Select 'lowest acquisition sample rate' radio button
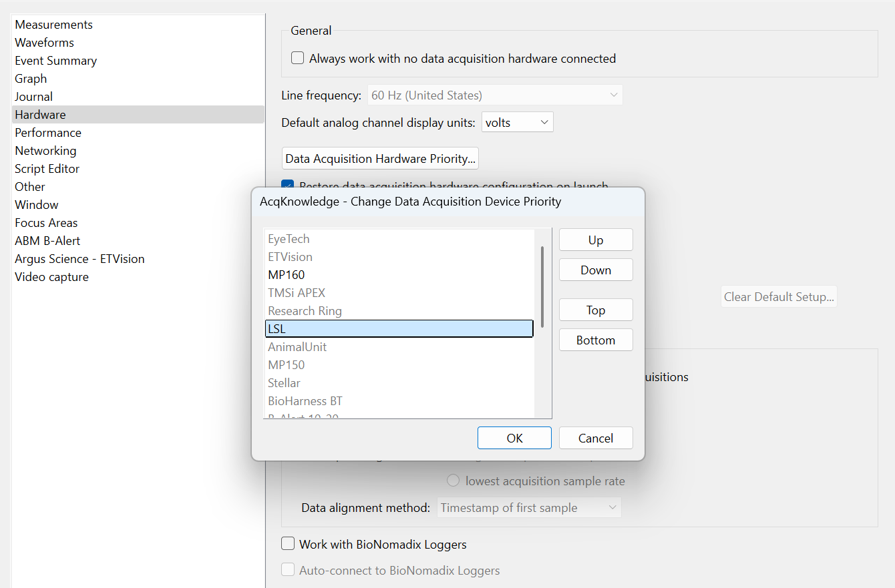The image size is (895, 588). click(454, 481)
